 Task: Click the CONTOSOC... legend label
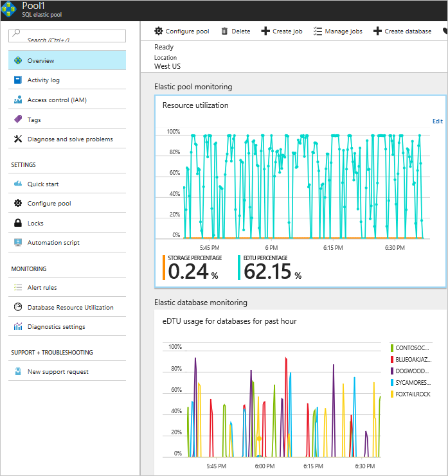coord(412,348)
